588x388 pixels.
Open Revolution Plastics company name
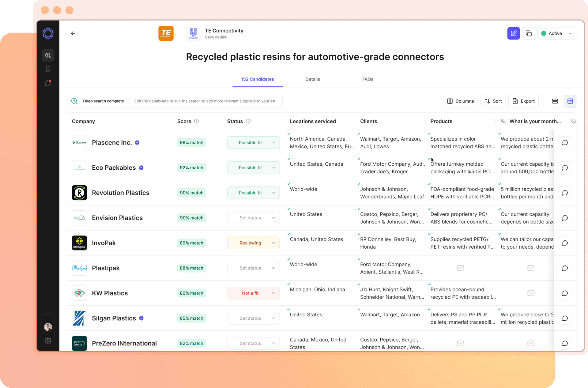tap(121, 193)
